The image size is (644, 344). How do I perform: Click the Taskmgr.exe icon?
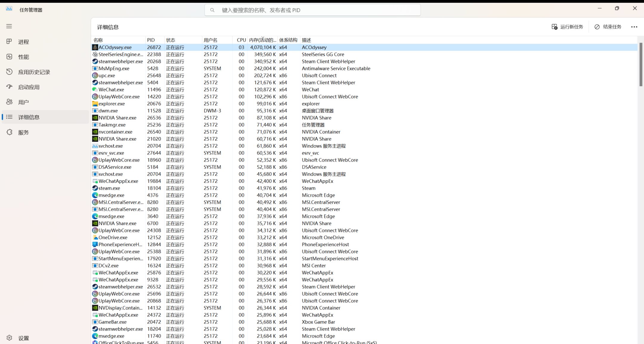[x=95, y=125]
